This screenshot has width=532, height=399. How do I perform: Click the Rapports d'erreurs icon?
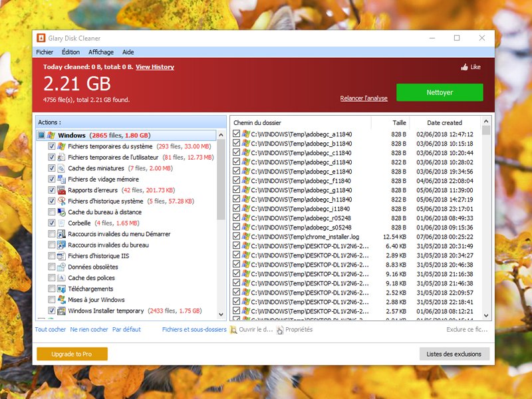61,190
